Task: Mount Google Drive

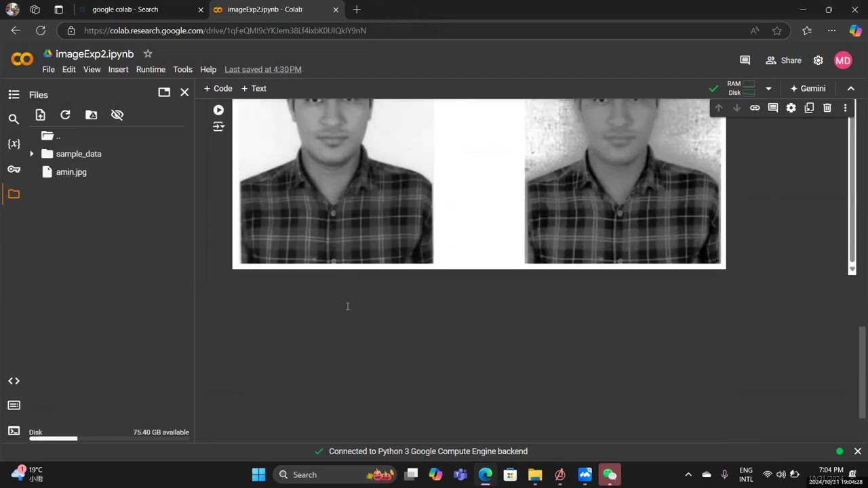Action: click(92, 115)
